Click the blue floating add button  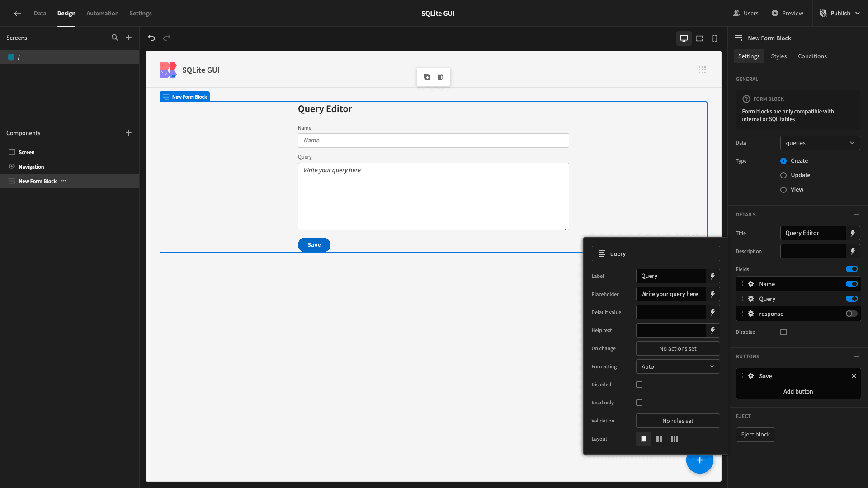tap(699, 460)
